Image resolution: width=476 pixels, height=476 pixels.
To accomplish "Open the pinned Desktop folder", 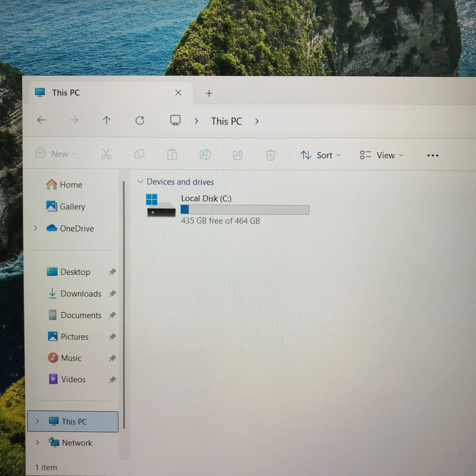I will click(x=68, y=272).
